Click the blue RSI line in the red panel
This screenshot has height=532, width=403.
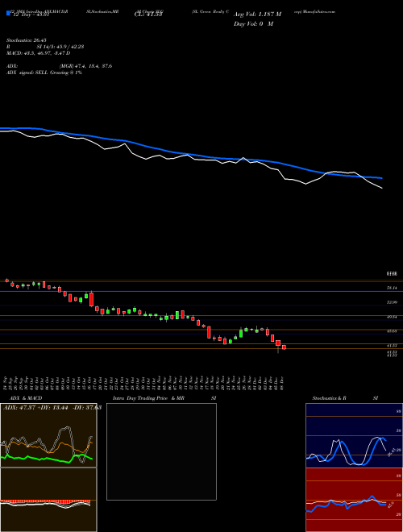[x=346, y=504]
